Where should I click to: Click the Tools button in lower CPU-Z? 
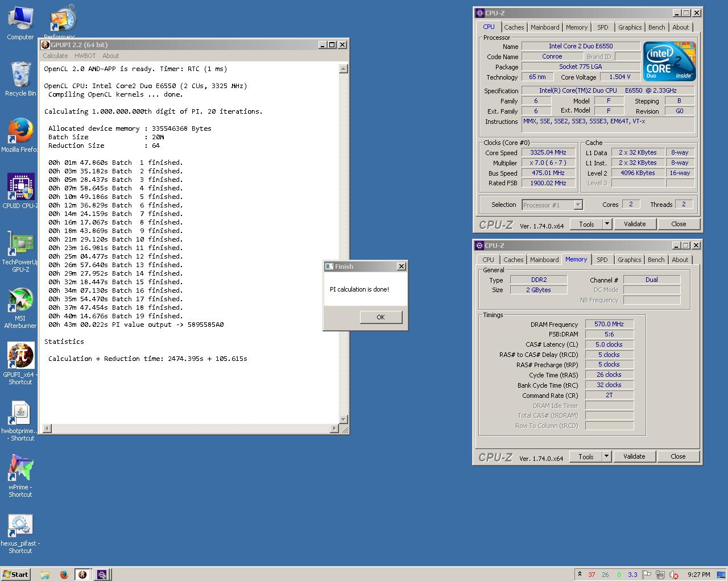[x=586, y=456]
